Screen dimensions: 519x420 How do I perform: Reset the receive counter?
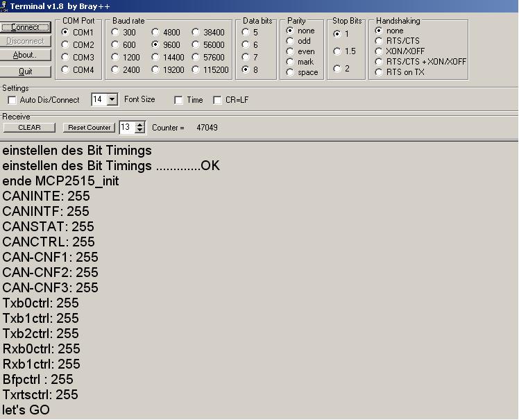[89, 128]
